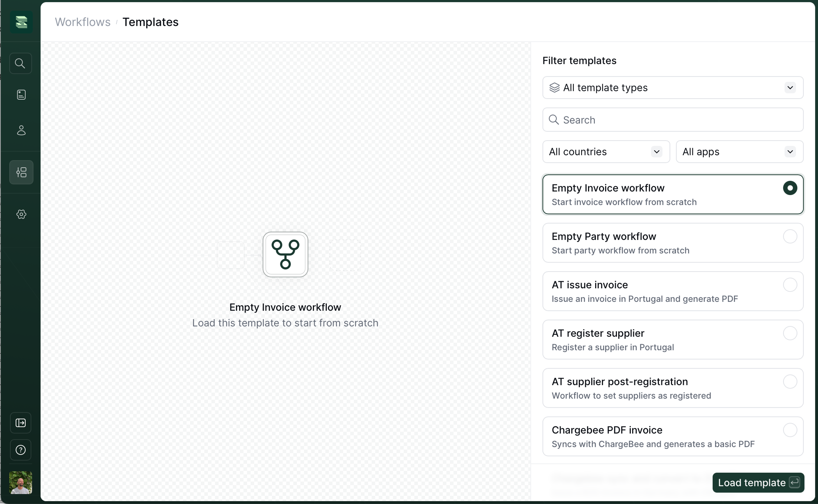This screenshot has height=504, width=818.
Task: Click Templates in the breadcrumb
Action: coord(150,22)
